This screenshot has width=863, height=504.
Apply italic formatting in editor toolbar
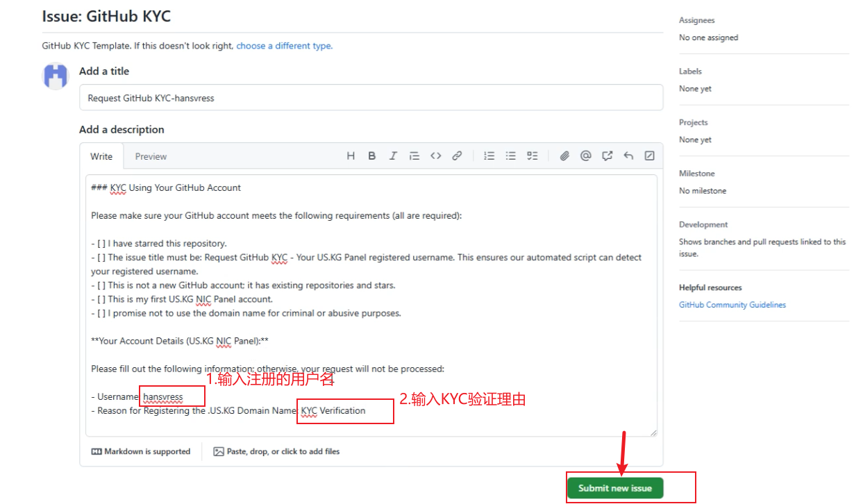click(393, 156)
